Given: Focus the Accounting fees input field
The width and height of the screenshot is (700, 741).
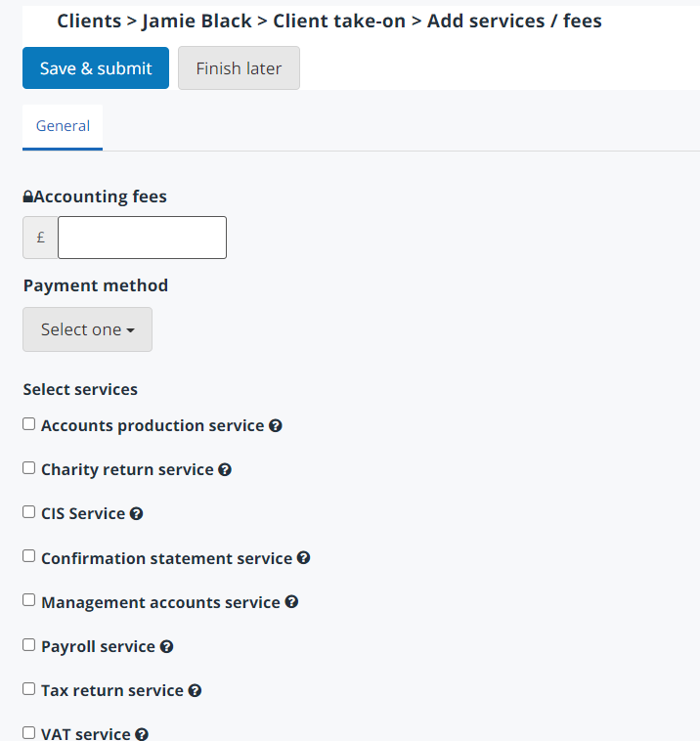Looking at the screenshot, I should click(142, 238).
